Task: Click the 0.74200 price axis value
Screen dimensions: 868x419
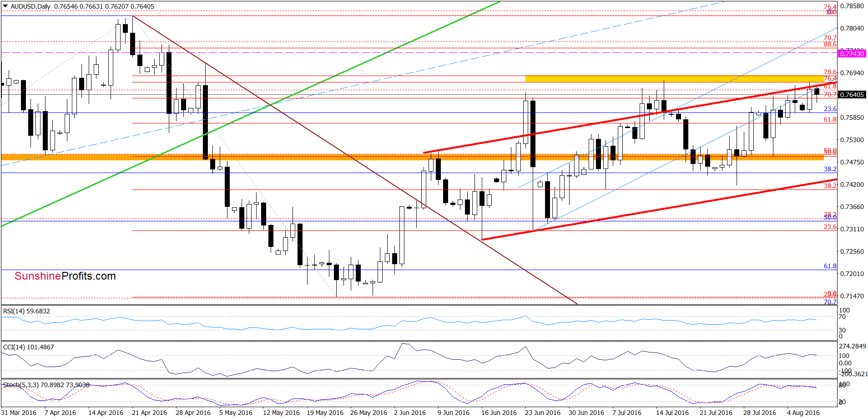Action: tap(852, 184)
